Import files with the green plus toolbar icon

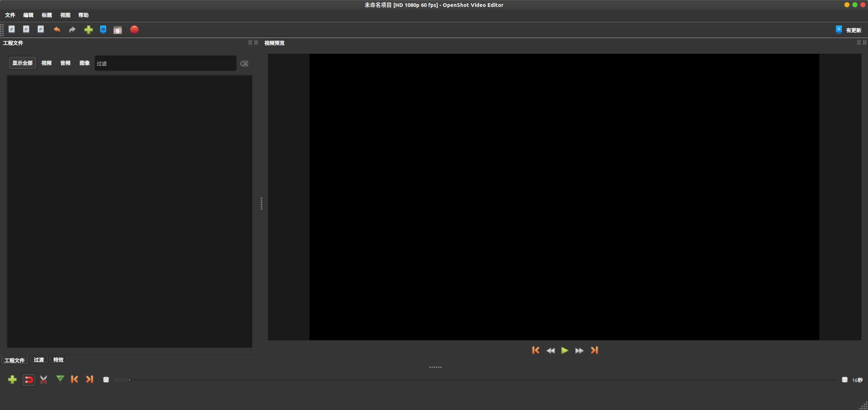click(x=89, y=30)
